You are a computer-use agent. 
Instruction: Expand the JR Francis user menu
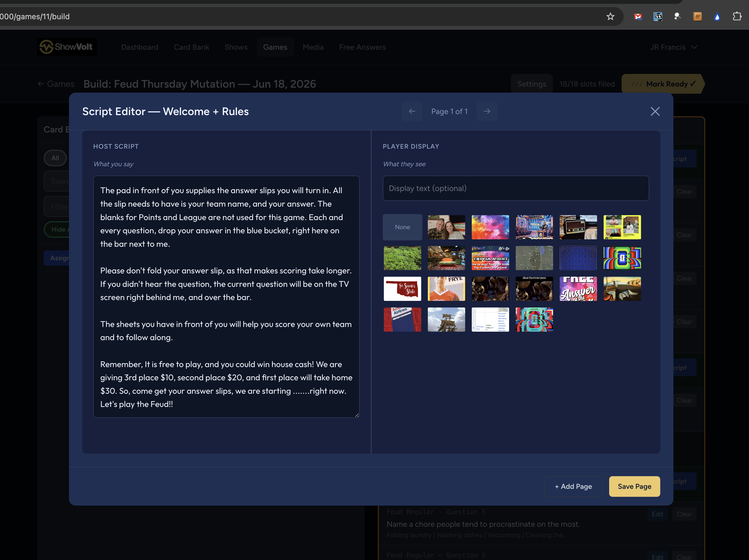click(x=673, y=47)
